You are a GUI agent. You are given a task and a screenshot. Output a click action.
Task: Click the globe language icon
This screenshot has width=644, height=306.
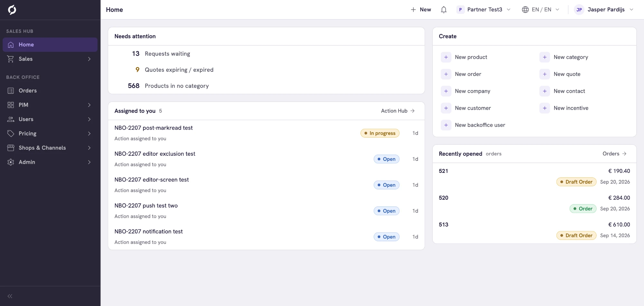click(525, 10)
